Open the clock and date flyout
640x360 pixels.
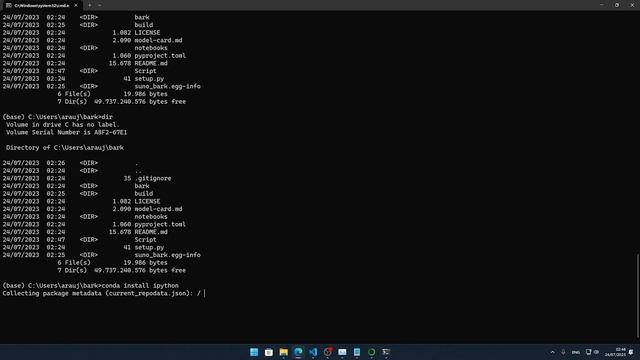[x=615, y=352]
